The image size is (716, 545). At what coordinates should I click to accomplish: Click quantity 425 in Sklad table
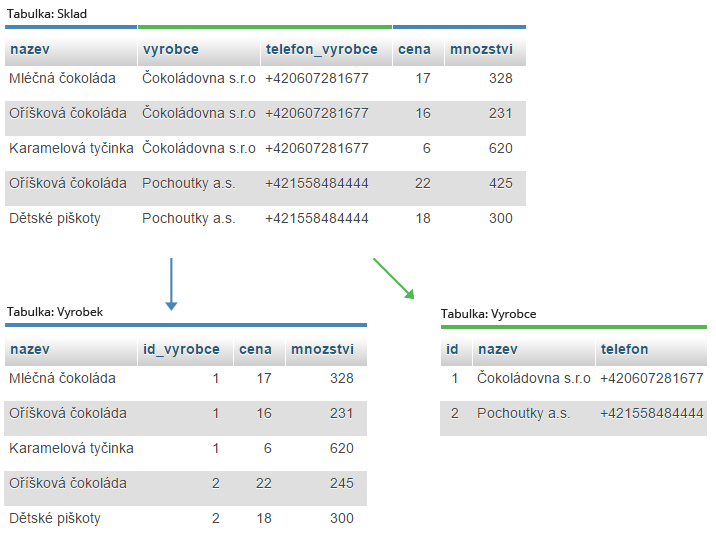[x=500, y=183]
